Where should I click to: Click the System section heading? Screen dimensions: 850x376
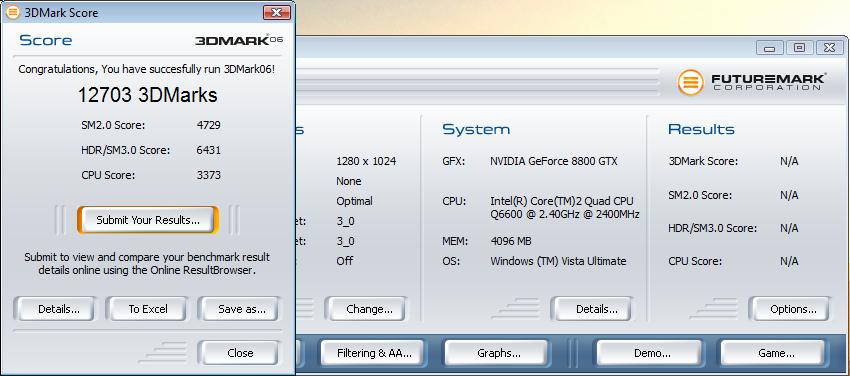476,129
